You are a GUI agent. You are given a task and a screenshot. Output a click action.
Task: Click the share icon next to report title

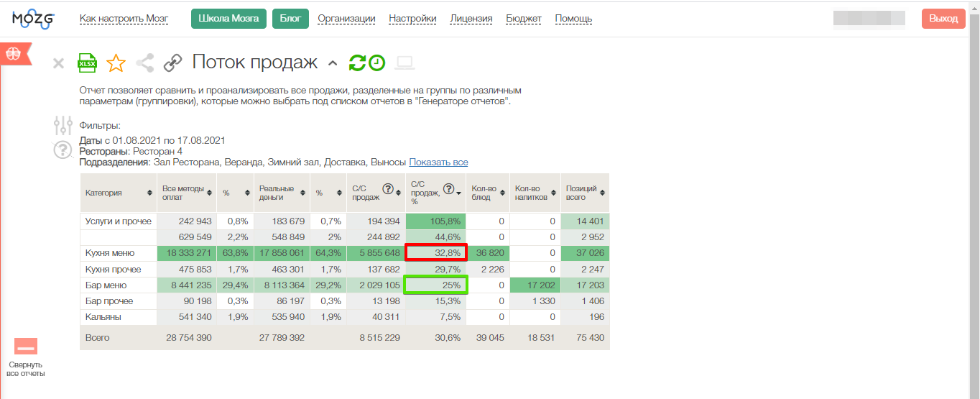145,63
